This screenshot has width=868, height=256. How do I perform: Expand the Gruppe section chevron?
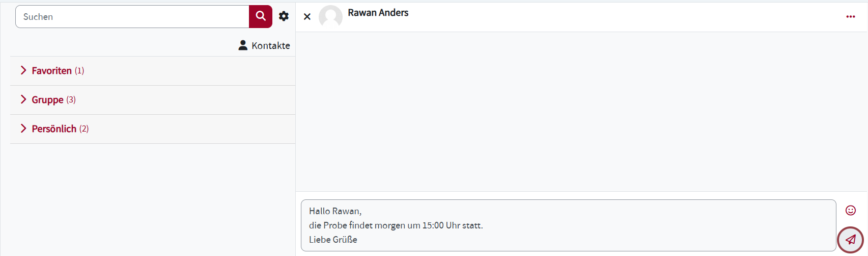click(x=23, y=99)
